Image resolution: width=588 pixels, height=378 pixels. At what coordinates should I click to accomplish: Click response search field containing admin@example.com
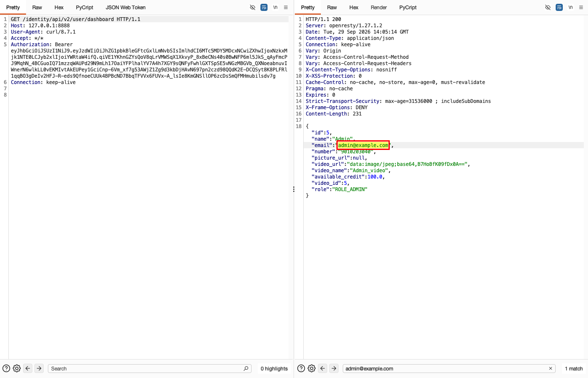click(x=449, y=368)
